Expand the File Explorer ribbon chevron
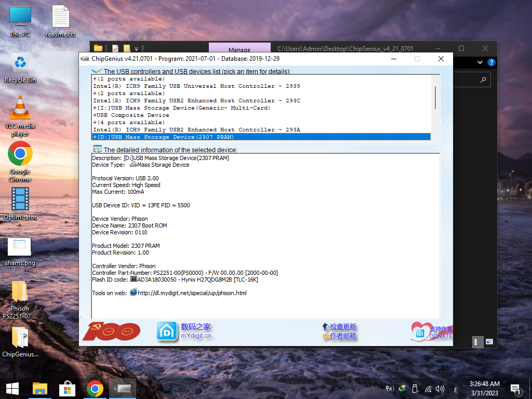 [480, 62]
